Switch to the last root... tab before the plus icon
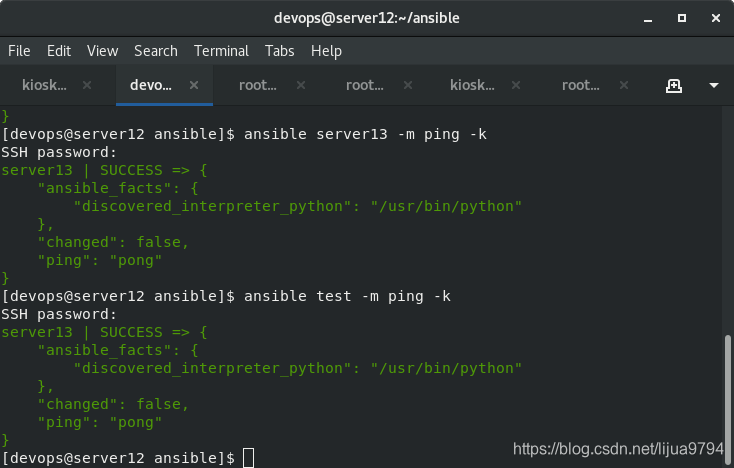Screen dimensions: 734x468 click(580, 85)
